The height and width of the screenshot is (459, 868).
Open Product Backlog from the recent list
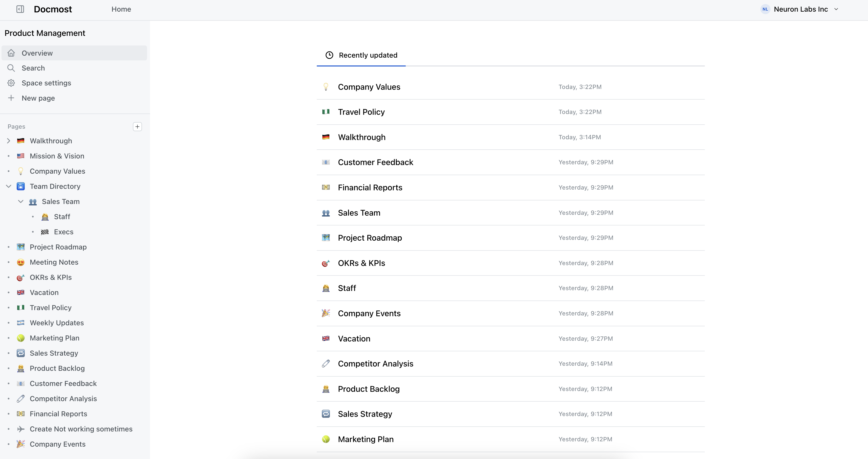tap(511, 389)
